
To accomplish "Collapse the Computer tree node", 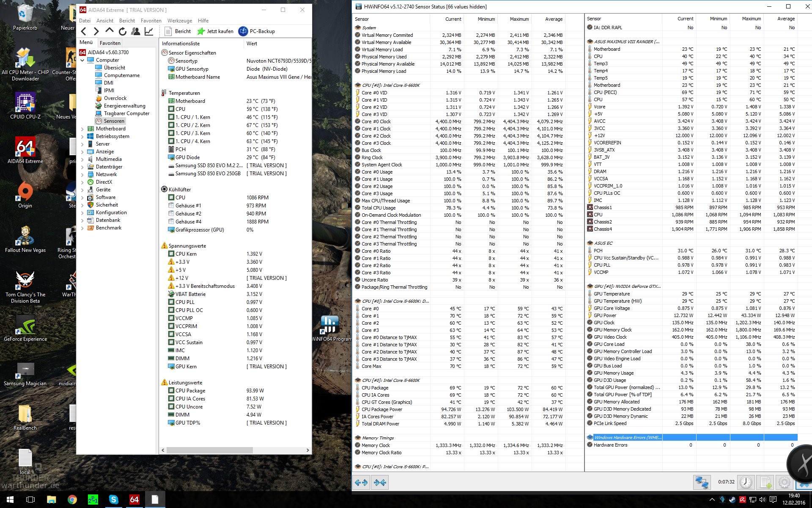I will (x=82, y=60).
